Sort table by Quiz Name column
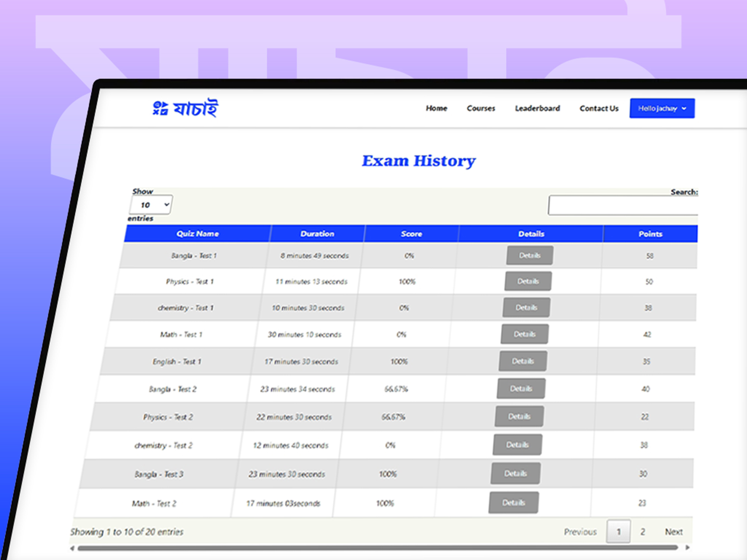Viewport: 747px width, 560px height. click(x=198, y=234)
